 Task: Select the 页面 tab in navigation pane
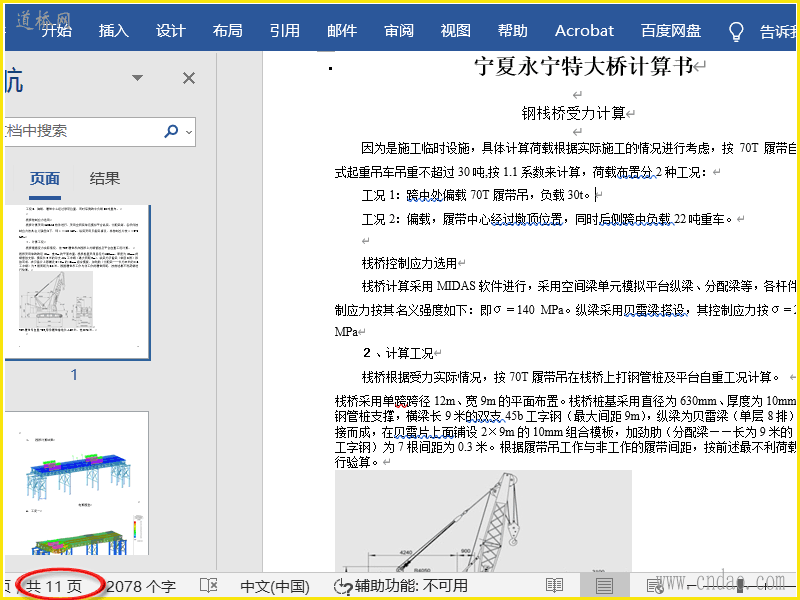tap(45, 179)
